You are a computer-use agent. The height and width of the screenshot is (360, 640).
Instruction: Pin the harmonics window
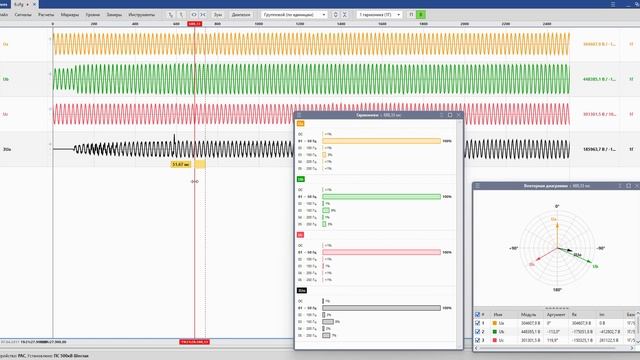[442, 115]
